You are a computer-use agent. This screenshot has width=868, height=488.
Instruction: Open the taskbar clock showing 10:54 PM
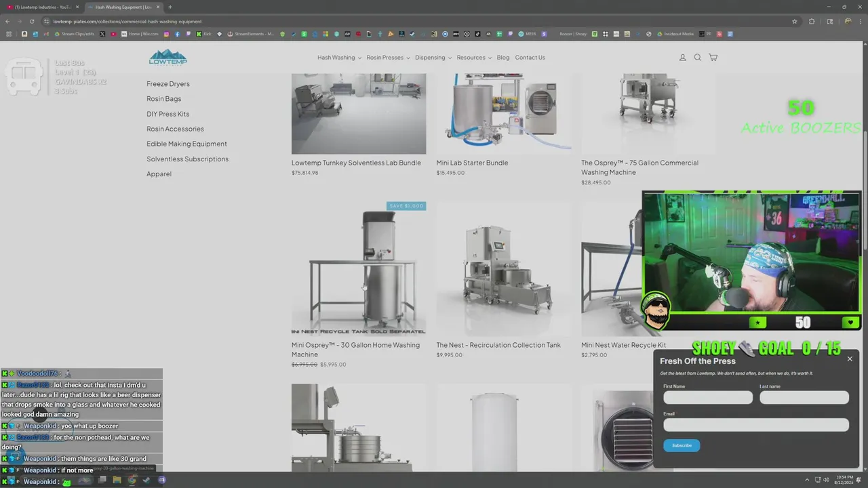[844, 480]
